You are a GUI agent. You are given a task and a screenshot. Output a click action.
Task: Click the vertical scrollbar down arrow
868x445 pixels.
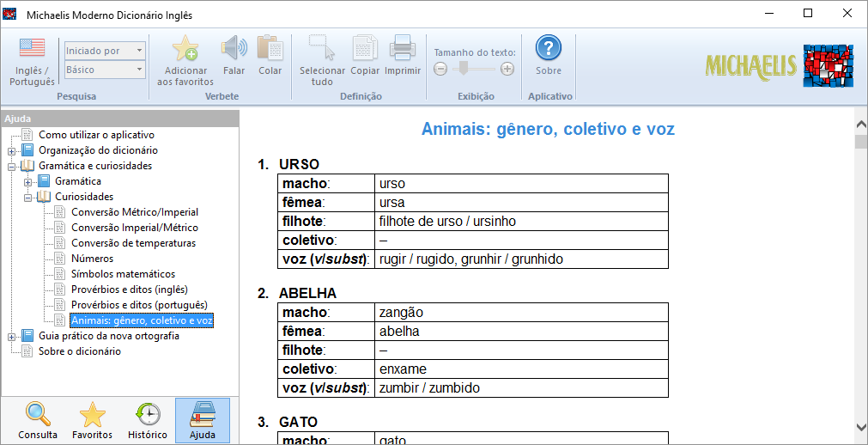[x=860, y=427]
